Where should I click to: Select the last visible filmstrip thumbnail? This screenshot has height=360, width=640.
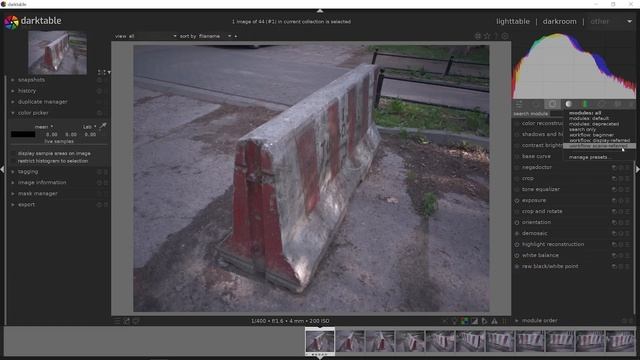620,341
